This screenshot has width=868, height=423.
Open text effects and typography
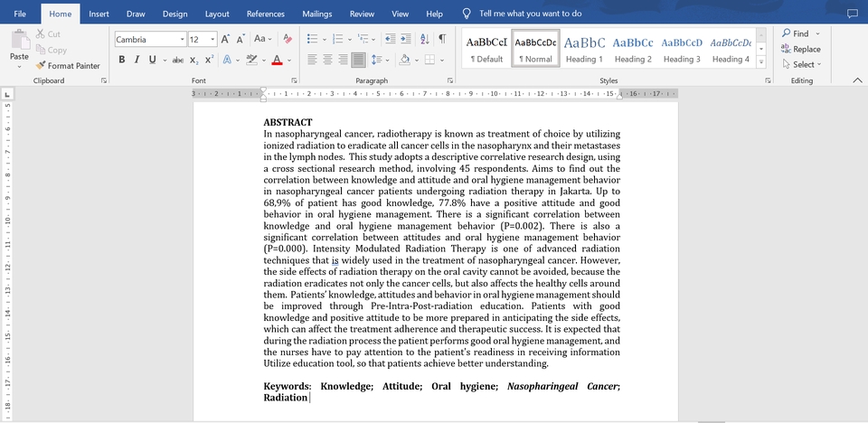point(227,60)
